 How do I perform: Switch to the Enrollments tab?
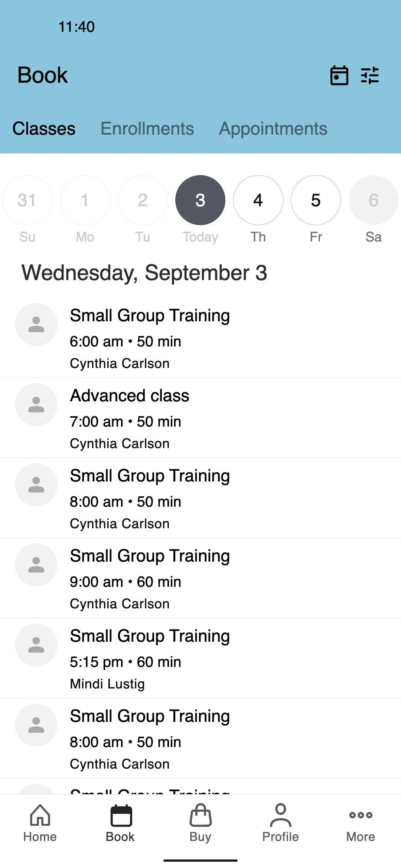tap(147, 129)
